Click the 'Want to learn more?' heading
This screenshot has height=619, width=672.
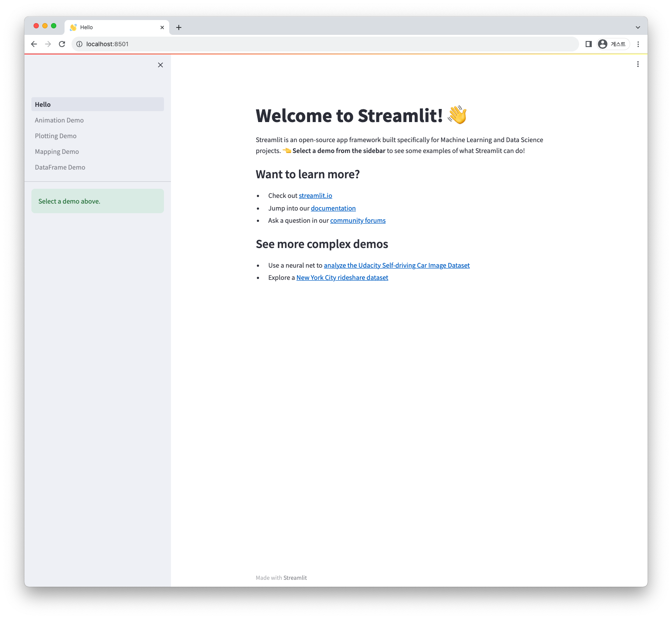(307, 174)
